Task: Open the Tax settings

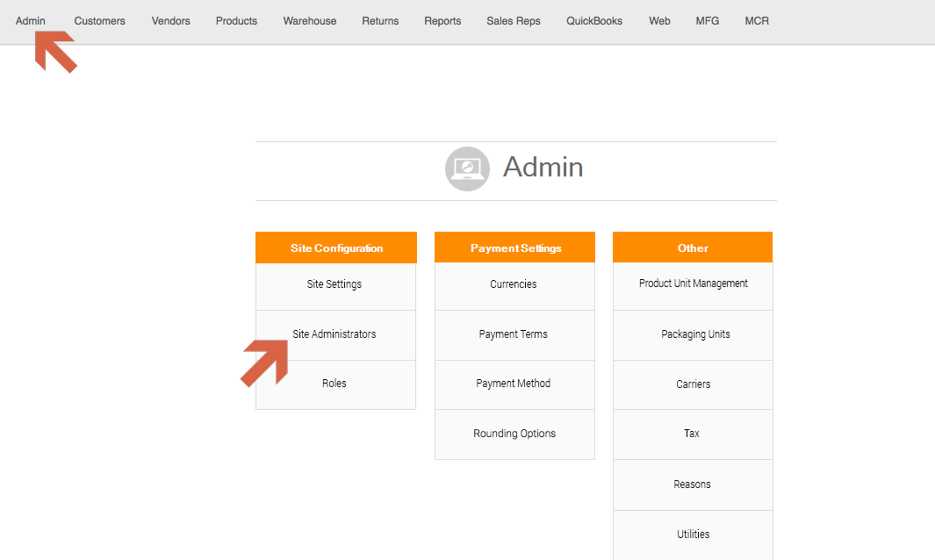Action: pos(692,434)
